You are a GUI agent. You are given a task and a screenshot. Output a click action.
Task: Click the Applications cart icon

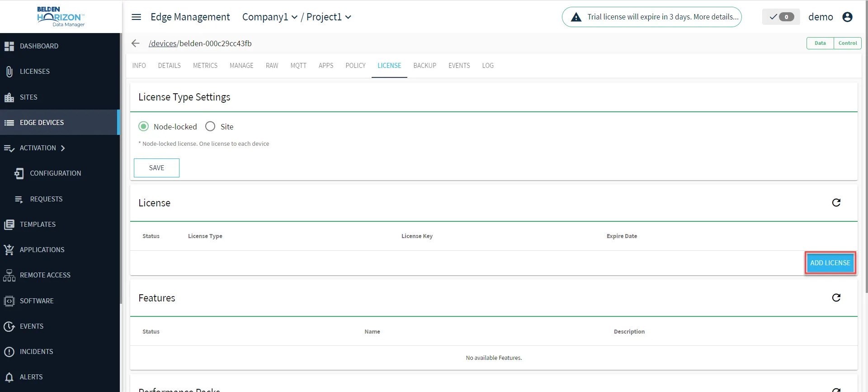pos(9,250)
